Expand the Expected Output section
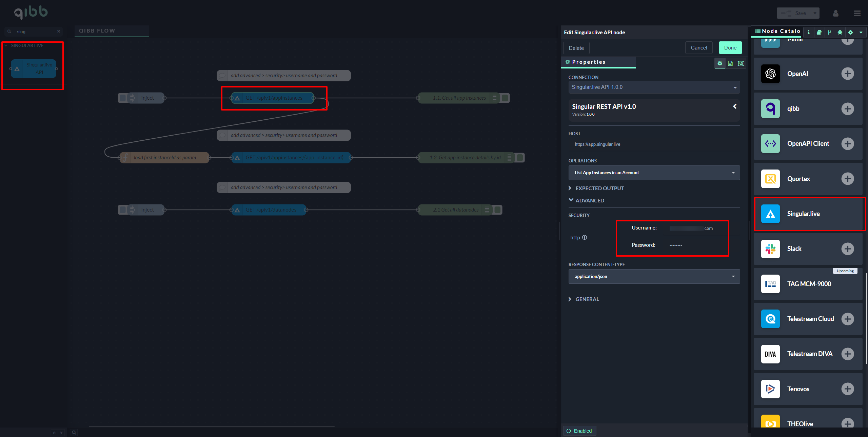 599,188
